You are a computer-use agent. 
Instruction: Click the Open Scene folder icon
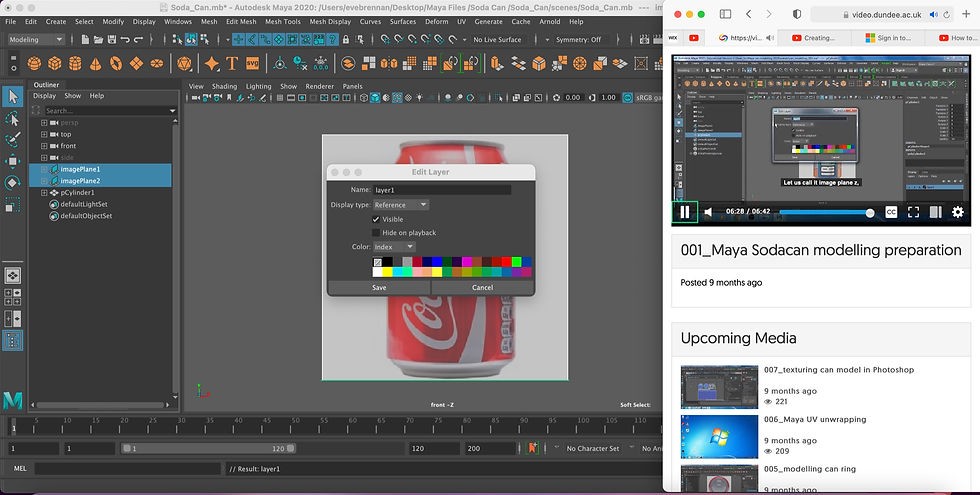98,39
